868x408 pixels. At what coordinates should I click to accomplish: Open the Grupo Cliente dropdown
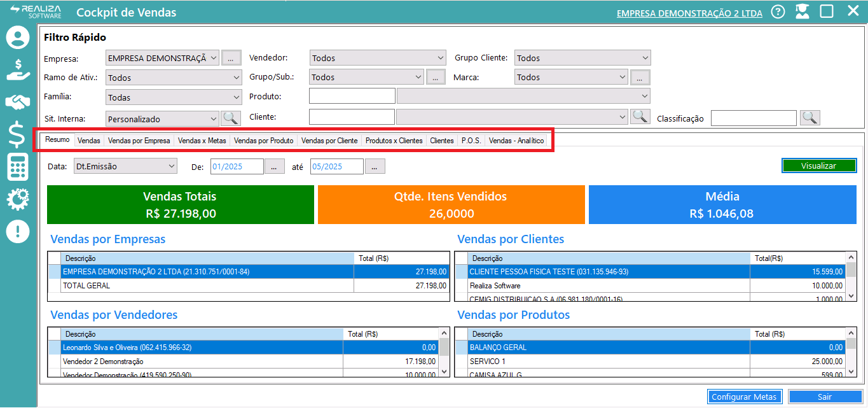(x=582, y=58)
